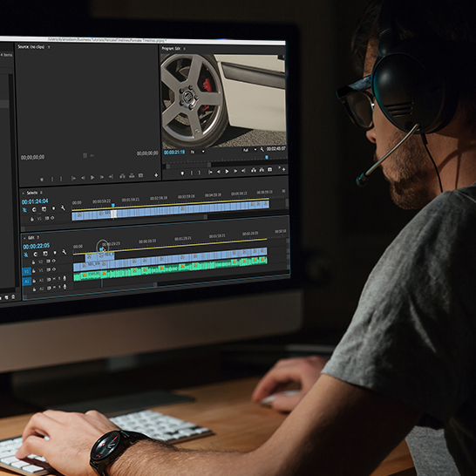Toggle lock on A1 audio track
The width and height of the screenshot is (476, 476).
point(34,281)
